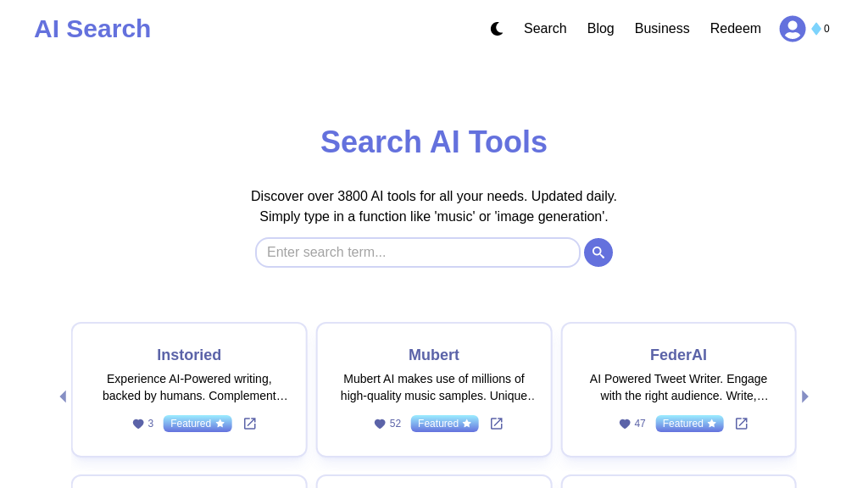Click the AI Search logo
This screenshot has height=488, width=868.
coord(92,28)
